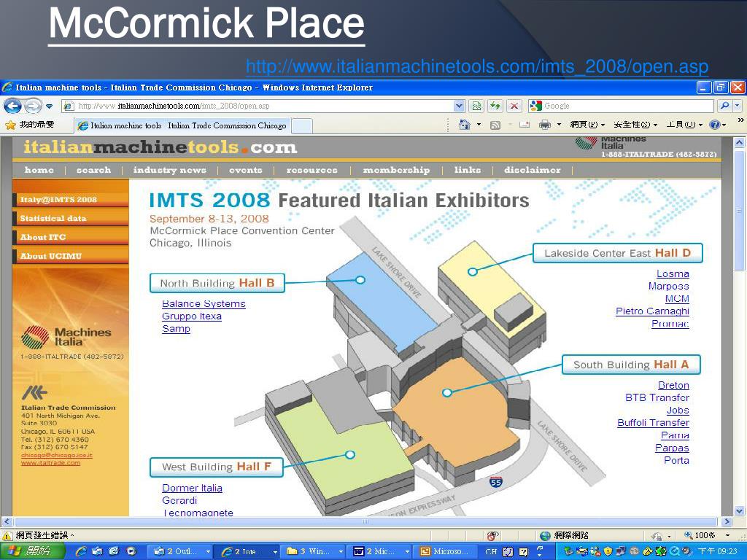Open the disclaimer navigation item

tap(532, 170)
